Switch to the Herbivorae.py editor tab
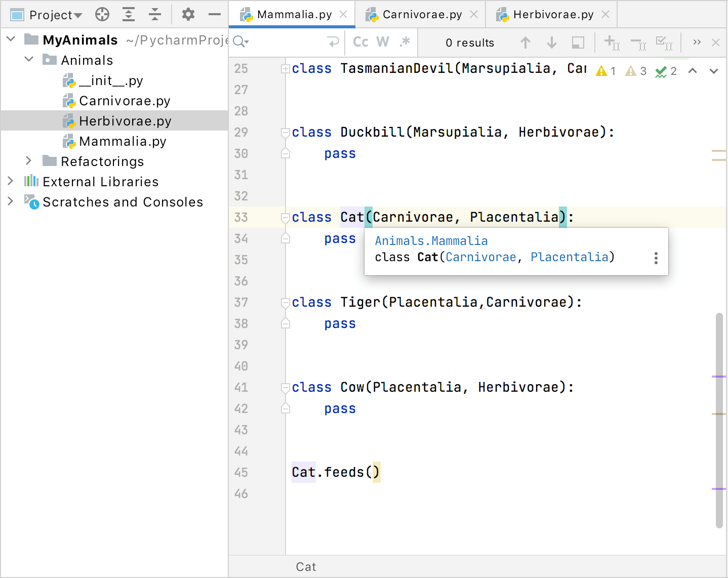The height and width of the screenshot is (578, 728). tap(553, 15)
